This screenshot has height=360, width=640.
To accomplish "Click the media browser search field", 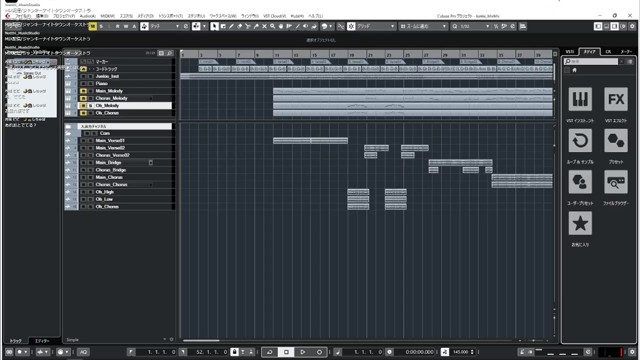I will coord(591,61).
